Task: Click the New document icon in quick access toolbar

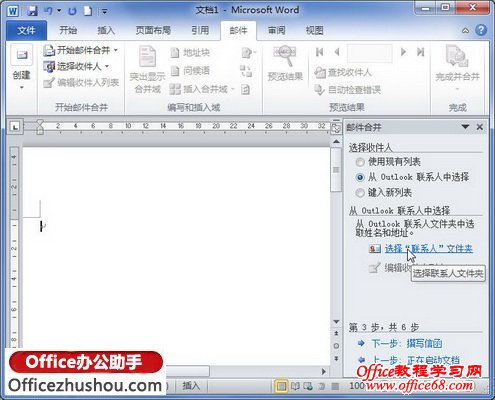Action: 88,11
